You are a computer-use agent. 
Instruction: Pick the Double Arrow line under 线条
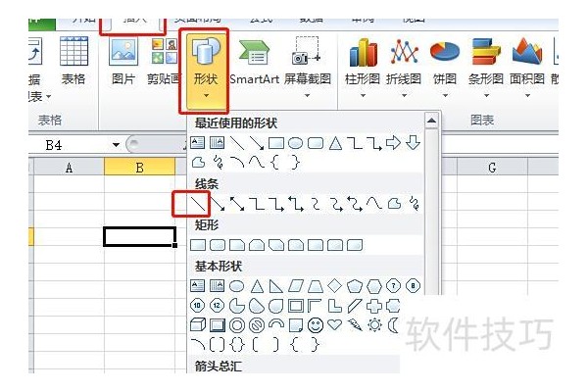pyautogui.click(x=237, y=204)
